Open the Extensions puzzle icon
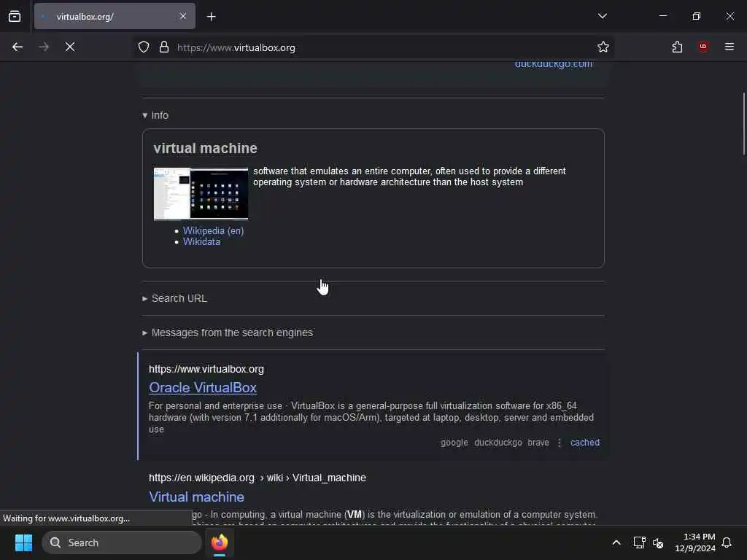Screen dimensions: 747x560 [x=677, y=47]
